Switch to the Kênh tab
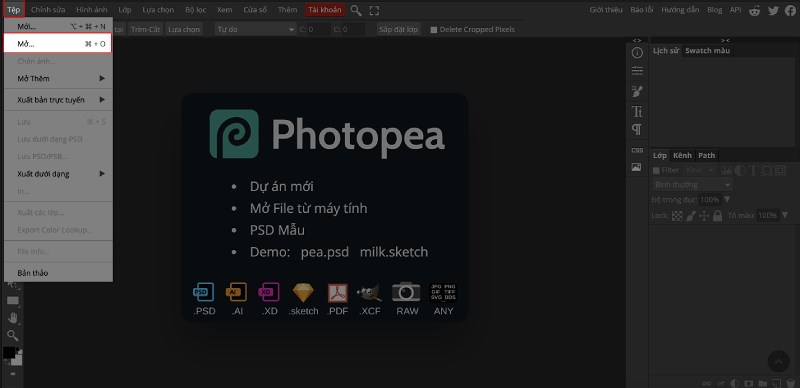Viewport: 800px width, 388px height. pyautogui.click(x=682, y=155)
